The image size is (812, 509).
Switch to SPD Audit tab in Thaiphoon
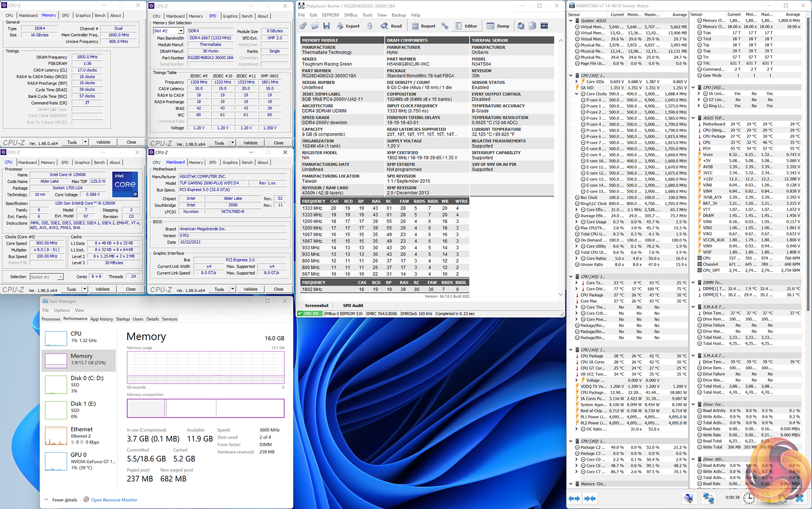click(353, 305)
